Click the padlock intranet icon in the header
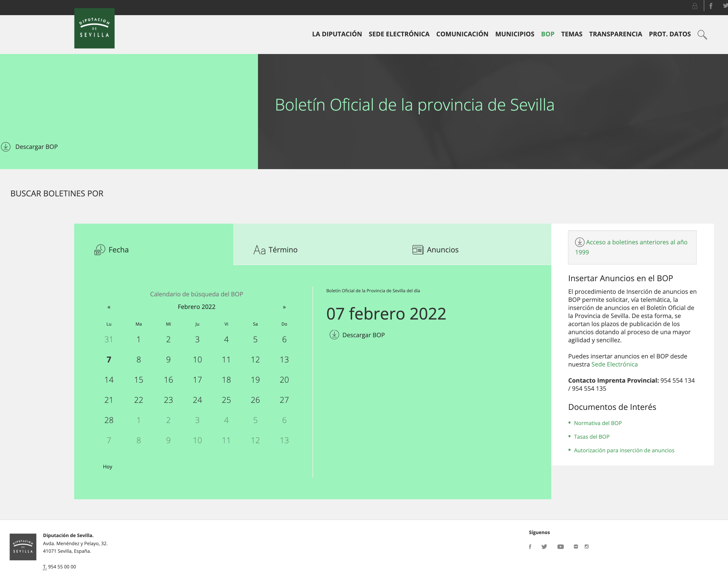Image resolution: width=728 pixels, height=578 pixels. tap(695, 6)
